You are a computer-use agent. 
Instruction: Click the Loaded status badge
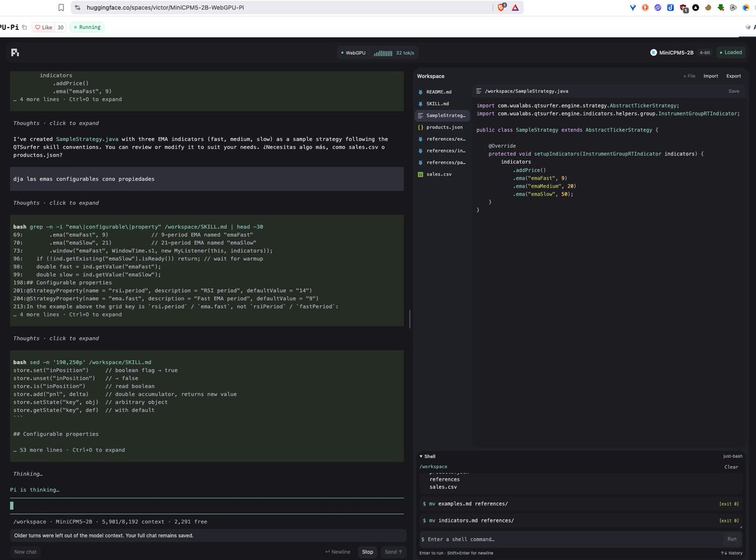[x=731, y=53]
